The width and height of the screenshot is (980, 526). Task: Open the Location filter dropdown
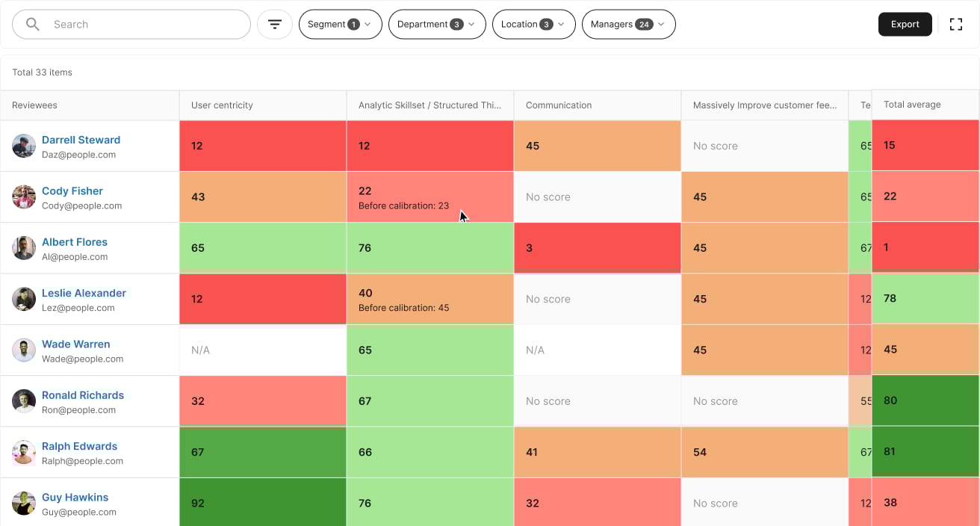coord(533,24)
